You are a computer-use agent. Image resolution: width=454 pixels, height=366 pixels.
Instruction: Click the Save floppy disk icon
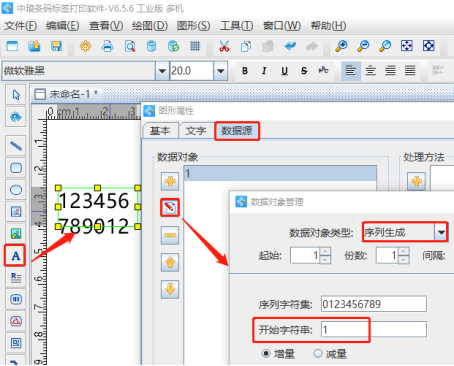(x=56, y=46)
